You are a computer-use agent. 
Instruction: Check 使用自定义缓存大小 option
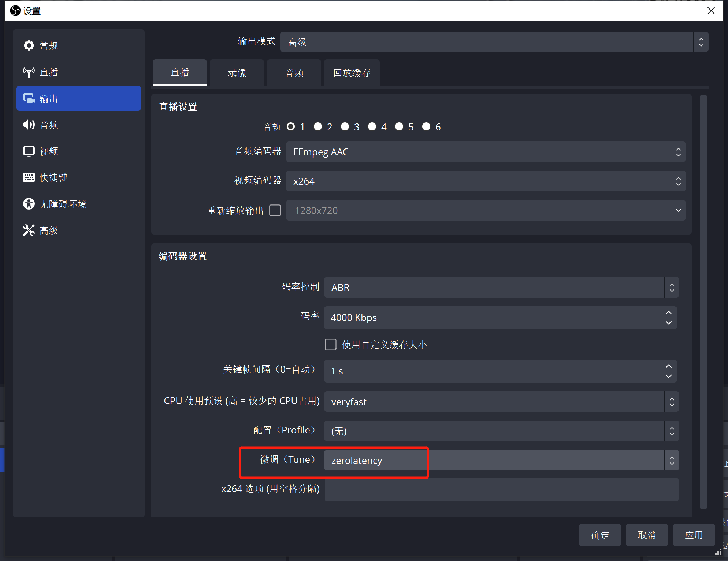point(330,344)
